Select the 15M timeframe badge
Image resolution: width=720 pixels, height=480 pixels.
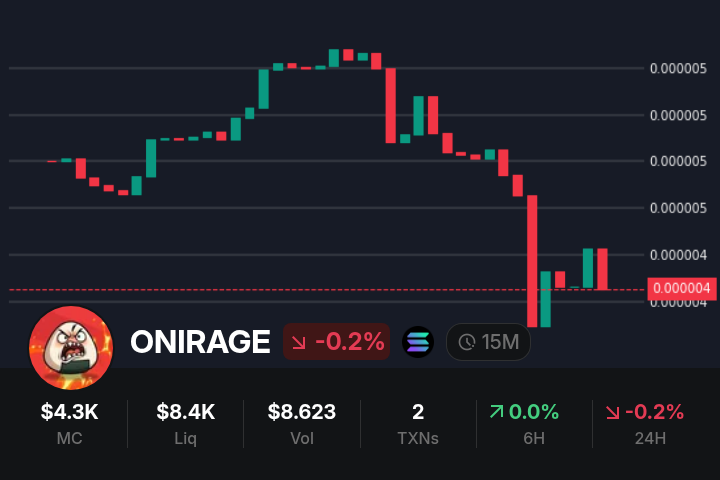488,342
